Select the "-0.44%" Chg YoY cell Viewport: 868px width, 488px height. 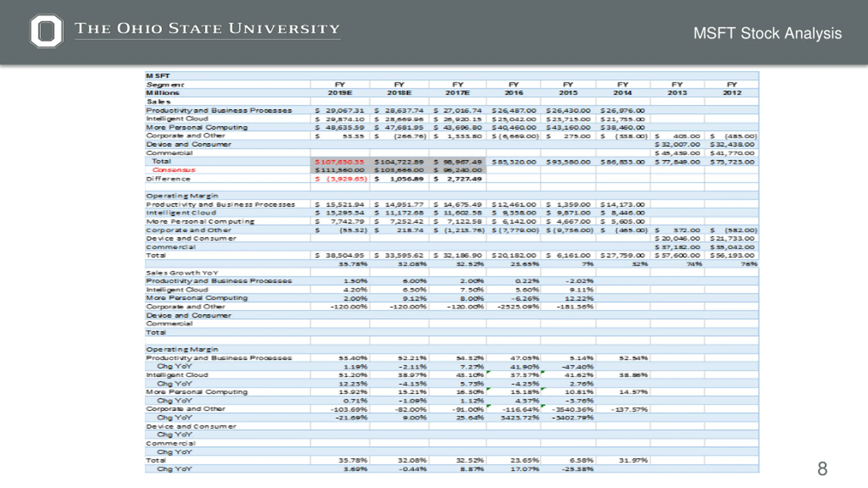pos(412,469)
